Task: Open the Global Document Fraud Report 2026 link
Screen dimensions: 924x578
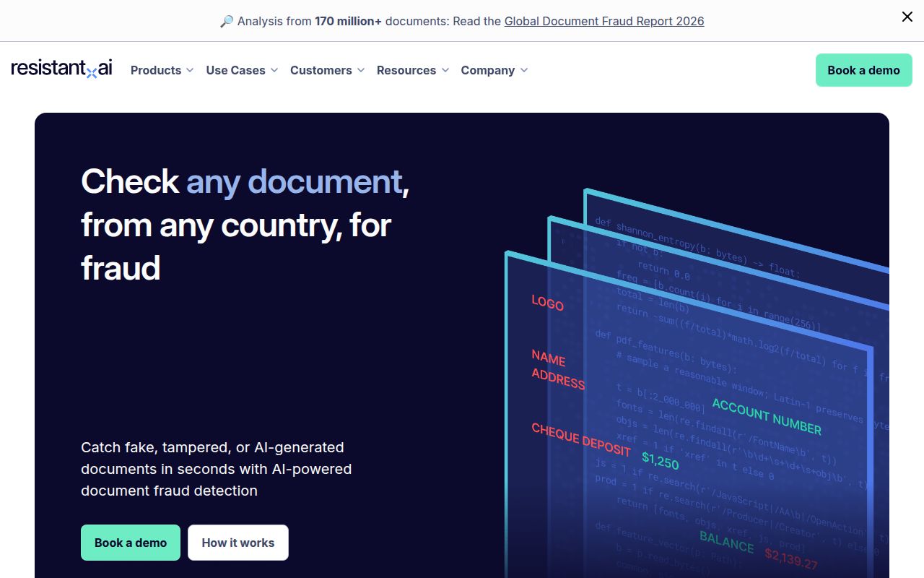Action: [x=604, y=21]
